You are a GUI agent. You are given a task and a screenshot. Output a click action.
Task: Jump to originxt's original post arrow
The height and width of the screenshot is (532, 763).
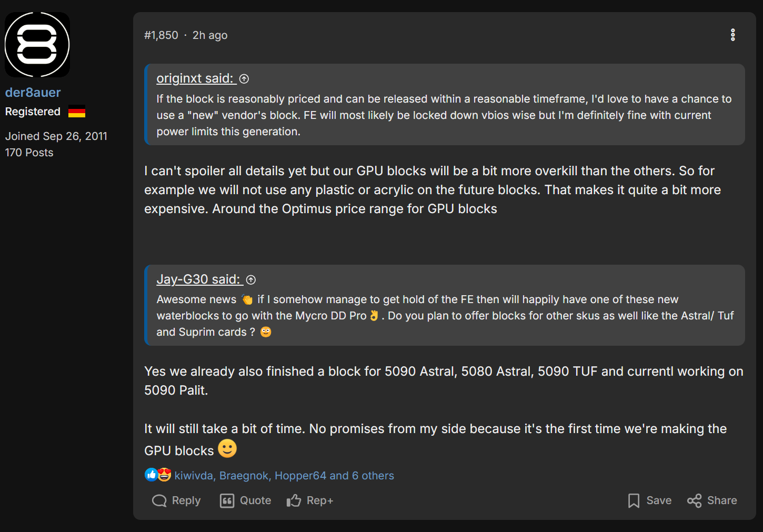point(244,79)
